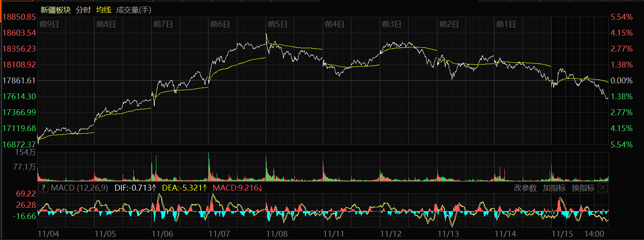Click the MACD:9.216 readout
This screenshot has height=240, width=644.
[238, 188]
